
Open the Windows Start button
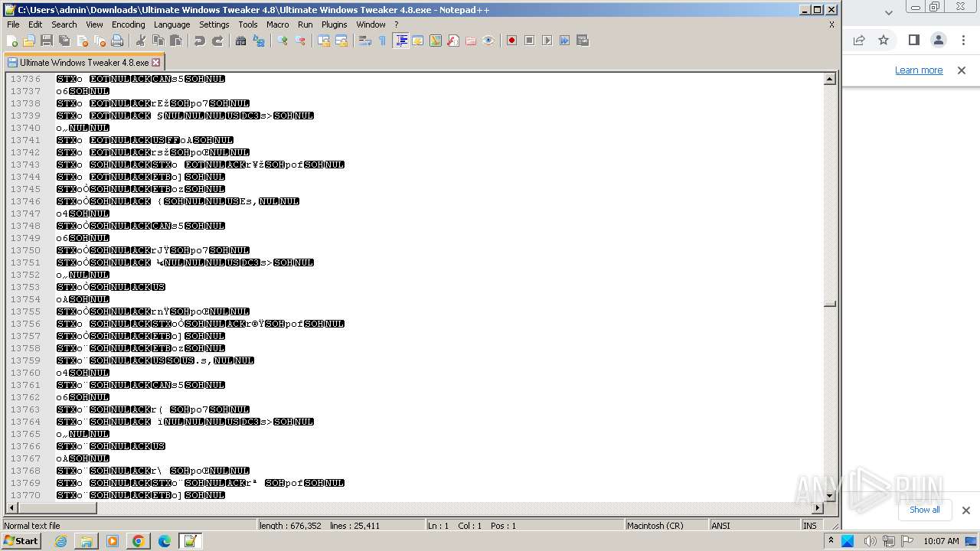pyautogui.click(x=21, y=541)
